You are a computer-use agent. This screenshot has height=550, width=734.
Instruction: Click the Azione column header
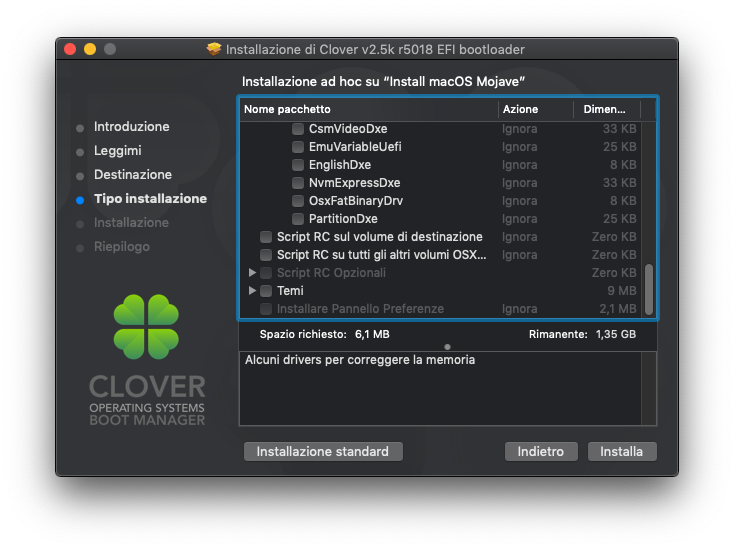(x=536, y=109)
